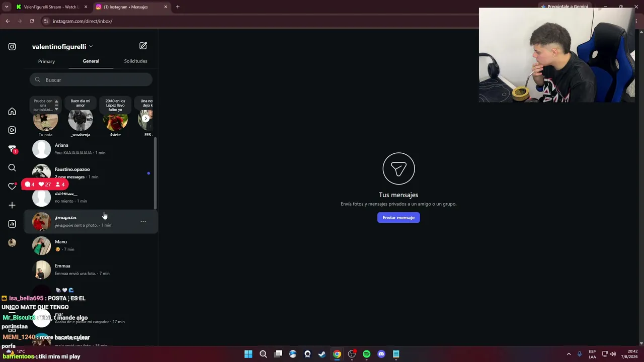Open the chat with Ariana

tap(91, 149)
